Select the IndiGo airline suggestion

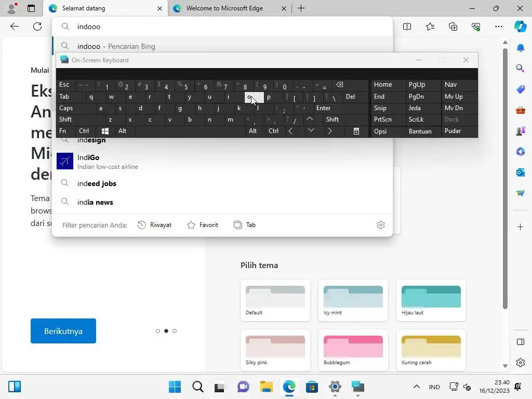pyautogui.click(x=222, y=162)
